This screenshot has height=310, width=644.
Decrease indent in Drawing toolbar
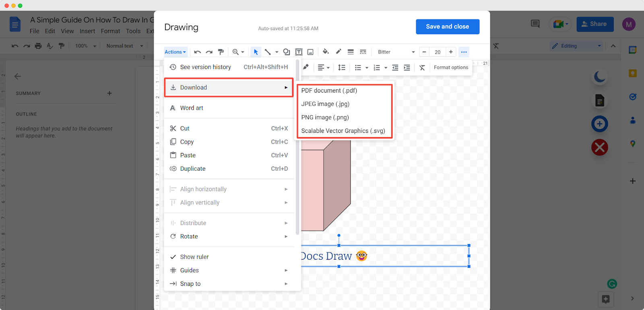coord(395,68)
